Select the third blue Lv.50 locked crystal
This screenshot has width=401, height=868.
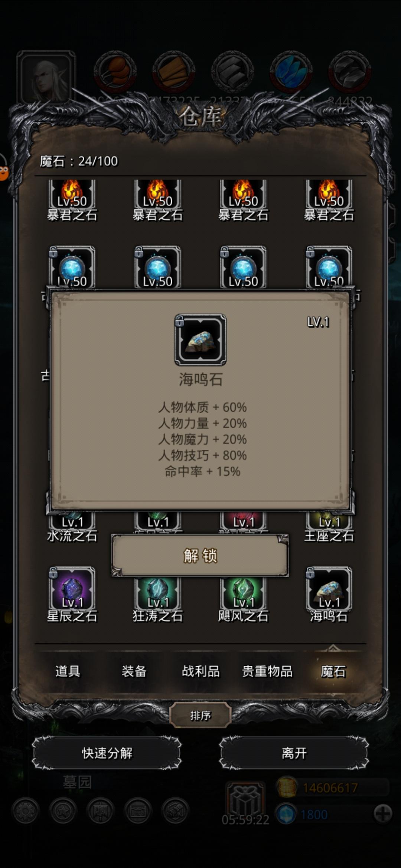[243, 267]
